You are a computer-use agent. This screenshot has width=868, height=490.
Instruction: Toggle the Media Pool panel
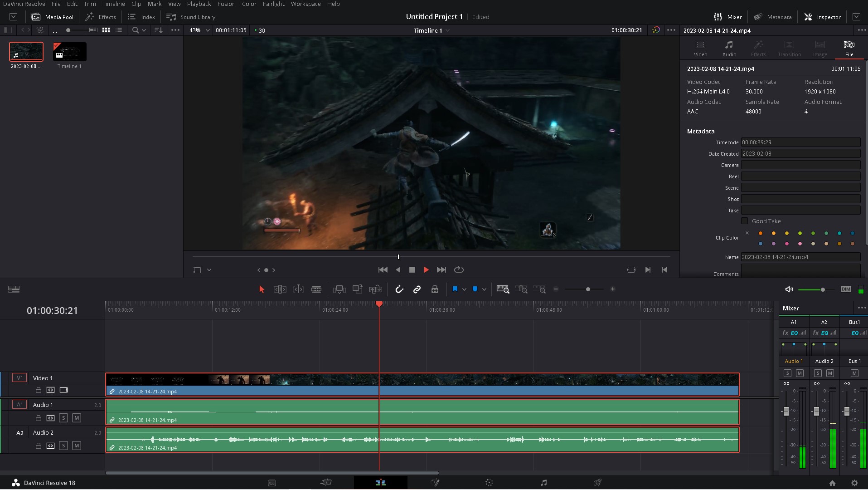(x=52, y=17)
